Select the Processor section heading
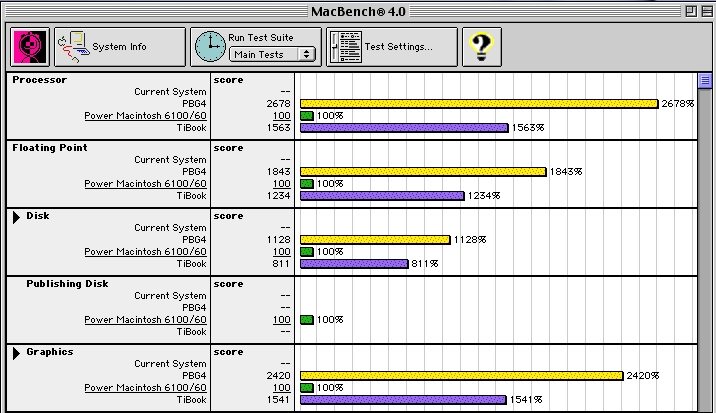Viewport: 716px width, 413px height. pyautogui.click(x=40, y=80)
